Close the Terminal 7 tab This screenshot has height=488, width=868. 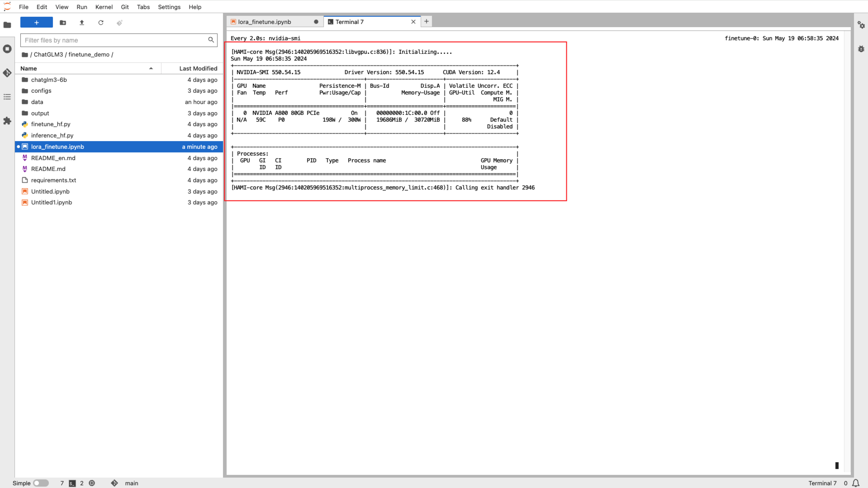tap(413, 22)
